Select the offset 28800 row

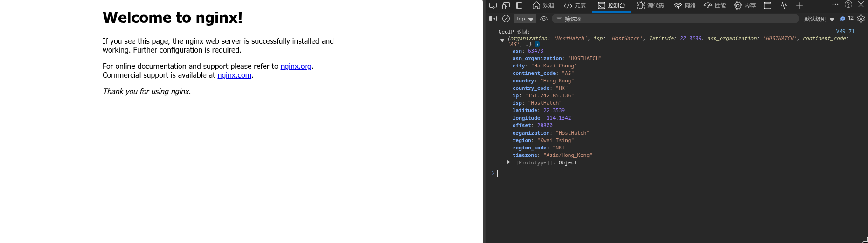[533, 126]
